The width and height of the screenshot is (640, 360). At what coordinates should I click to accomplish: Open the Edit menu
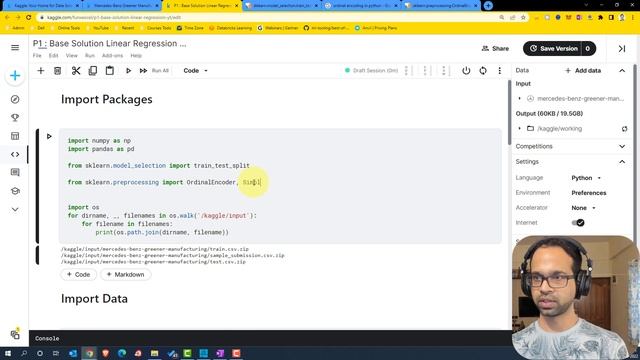click(x=53, y=56)
